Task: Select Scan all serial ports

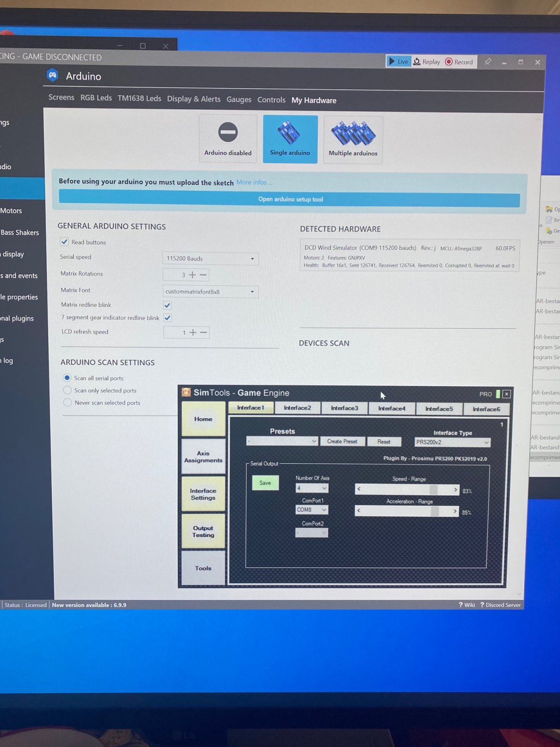Action: point(67,378)
